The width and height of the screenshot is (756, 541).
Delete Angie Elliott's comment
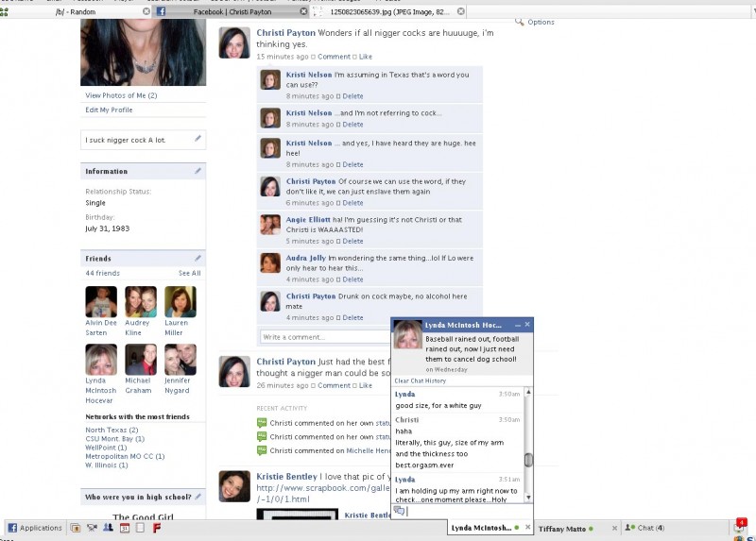(x=352, y=241)
